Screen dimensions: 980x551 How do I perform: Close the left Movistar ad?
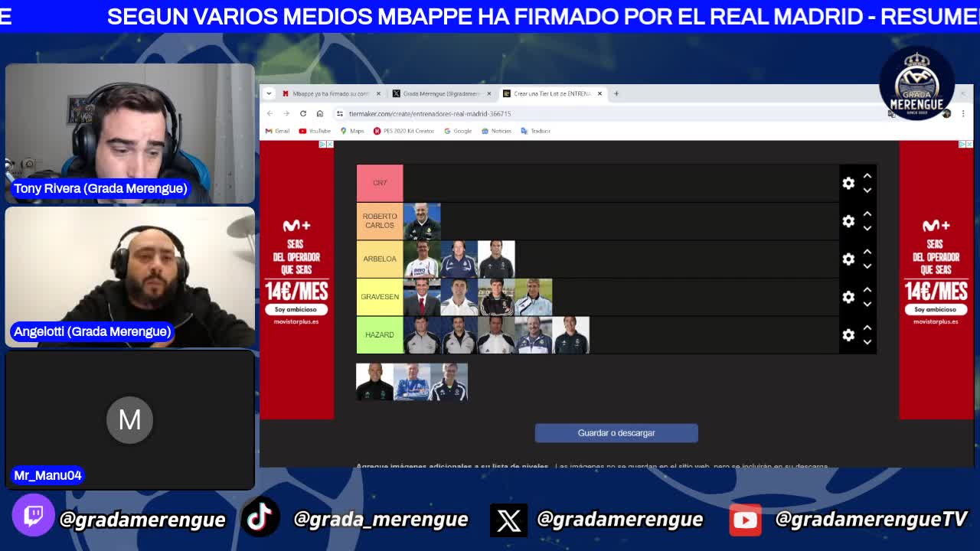330,144
